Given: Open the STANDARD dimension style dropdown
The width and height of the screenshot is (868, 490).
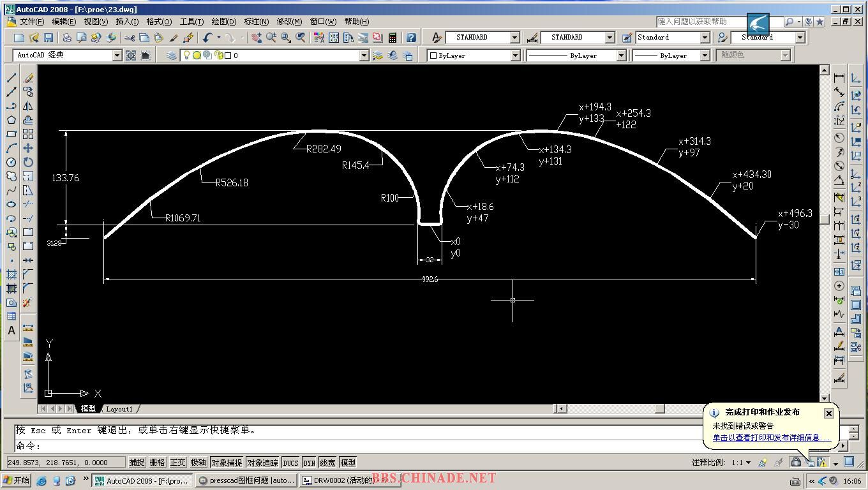Looking at the screenshot, I should pos(610,38).
